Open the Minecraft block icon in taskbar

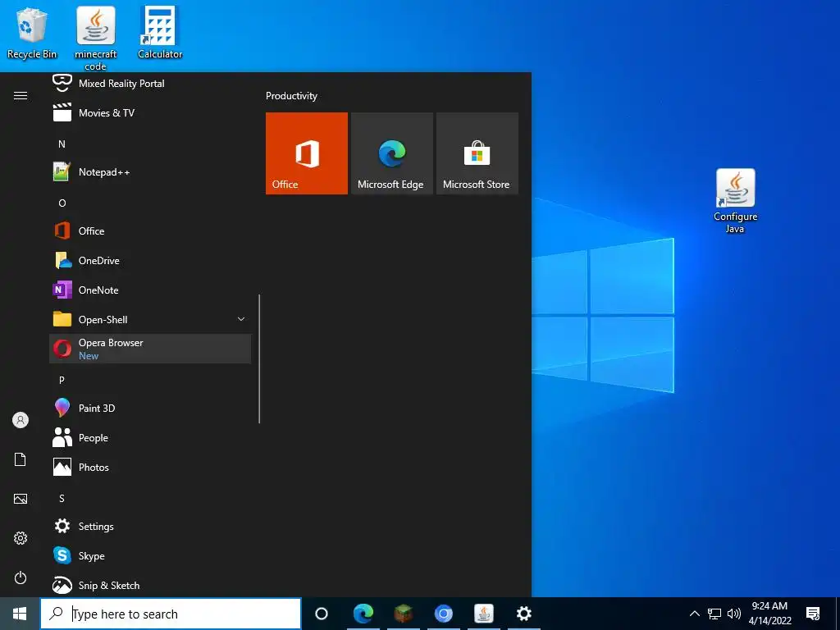pyautogui.click(x=403, y=614)
